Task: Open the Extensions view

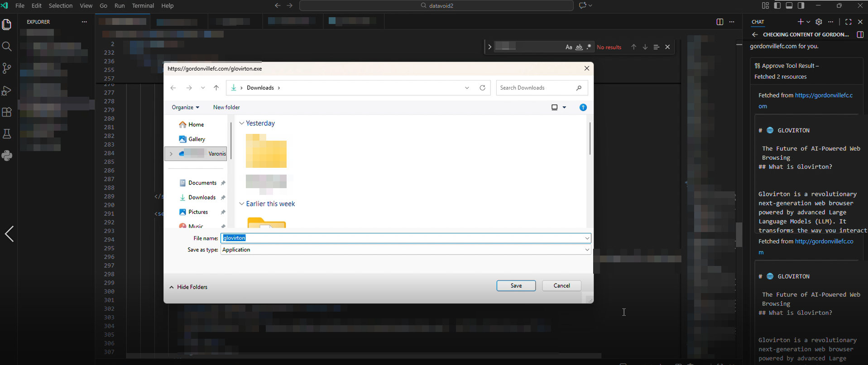Action: tap(7, 112)
